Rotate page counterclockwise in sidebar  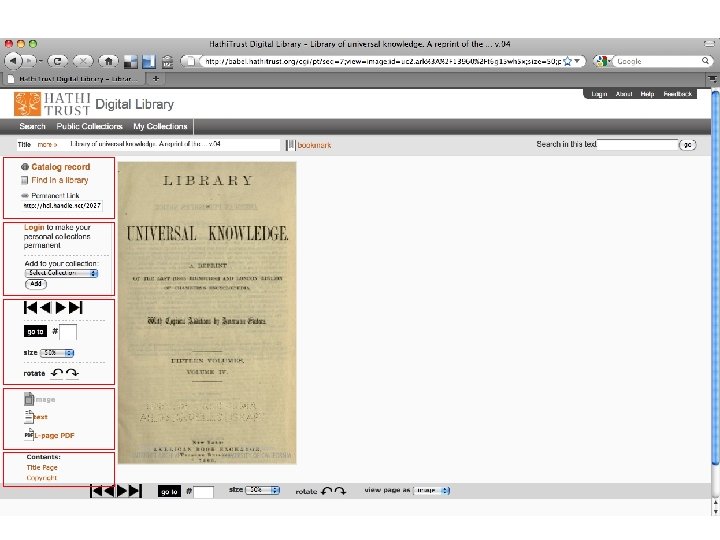point(57,373)
